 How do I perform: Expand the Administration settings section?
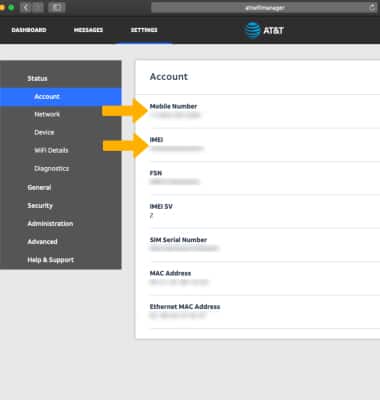point(50,224)
